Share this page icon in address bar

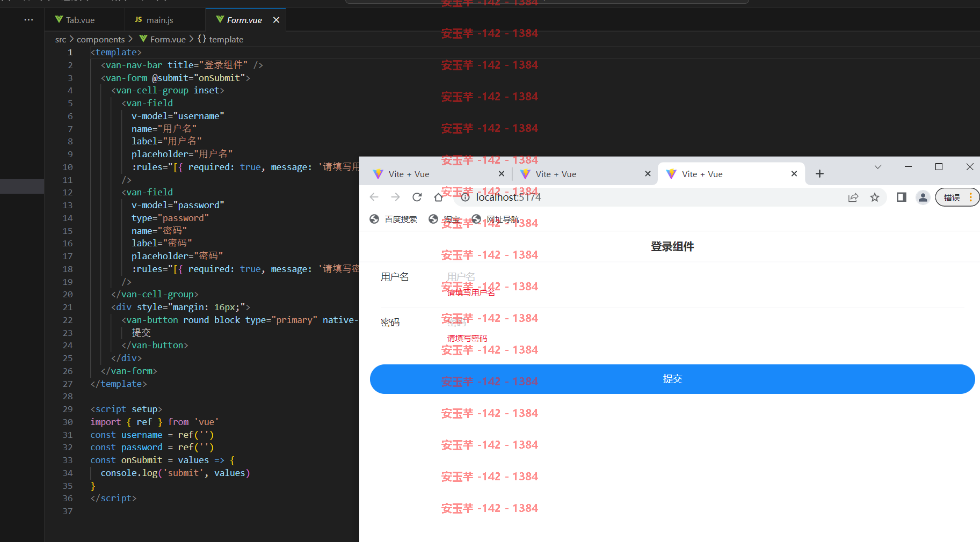853,197
